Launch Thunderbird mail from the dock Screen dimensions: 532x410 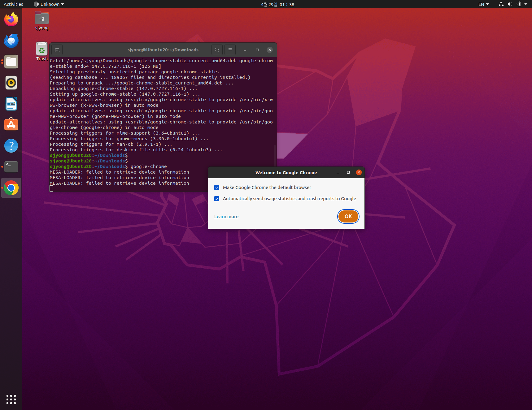pyautogui.click(x=11, y=41)
